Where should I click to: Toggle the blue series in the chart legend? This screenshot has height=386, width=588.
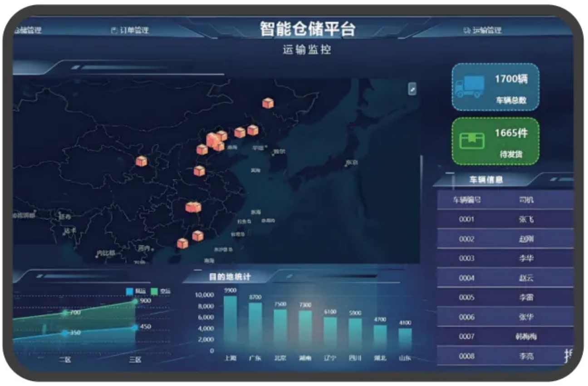point(130,291)
